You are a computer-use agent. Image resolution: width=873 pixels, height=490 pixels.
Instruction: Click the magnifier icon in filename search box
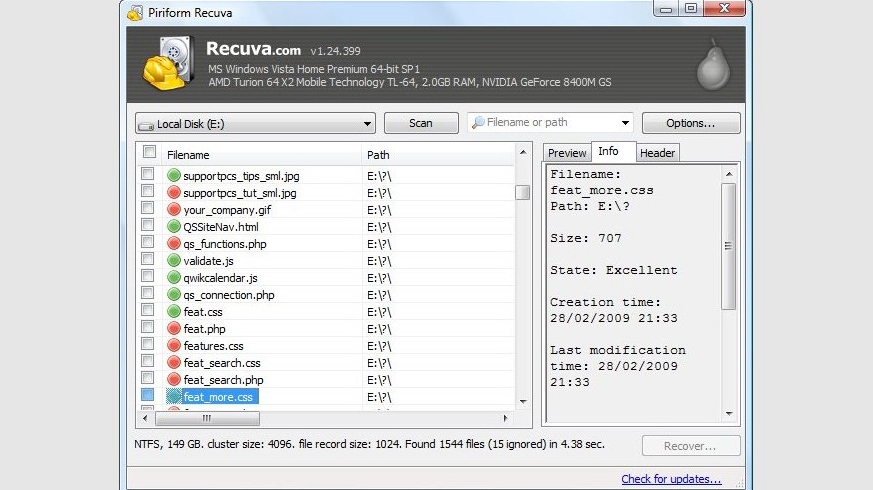tap(478, 122)
